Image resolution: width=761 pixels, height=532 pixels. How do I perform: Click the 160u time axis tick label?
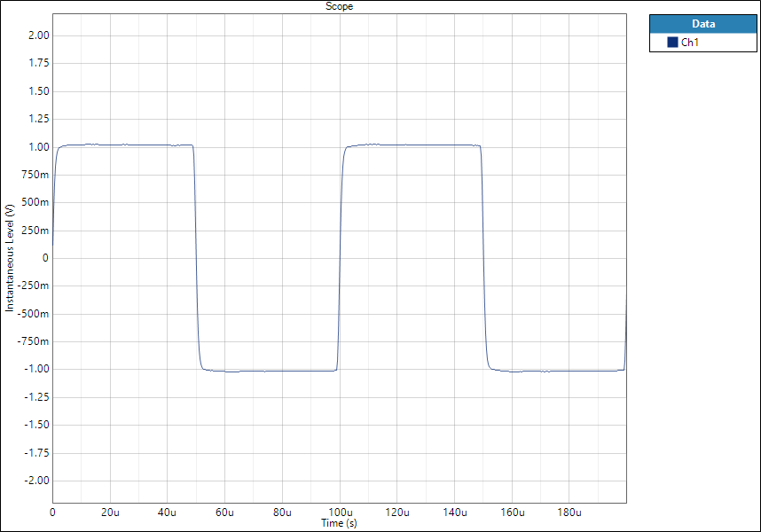coord(513,512)
